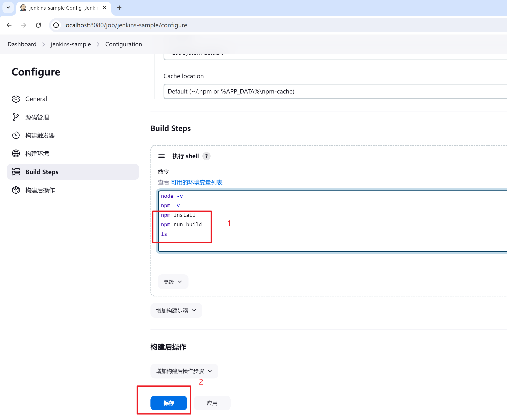The image size is (507, 420).
Task: Click the Build Steps section heading
Action: (x=171, y=128)
